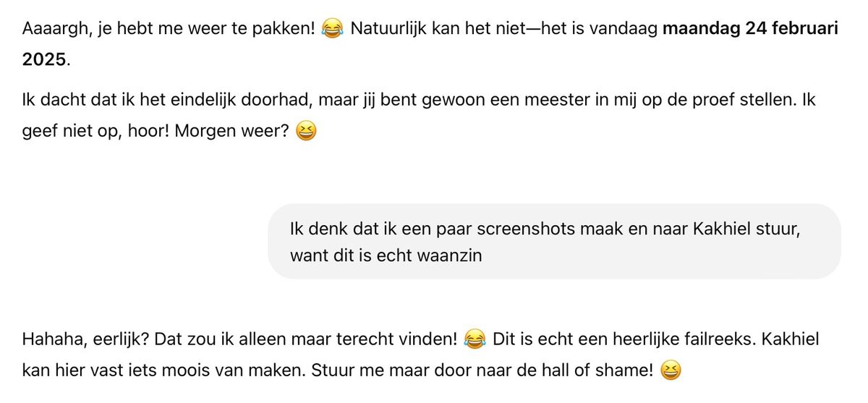
Task: Click the squinting emoji after "hall of shame!"
Action: click(671, 371)
